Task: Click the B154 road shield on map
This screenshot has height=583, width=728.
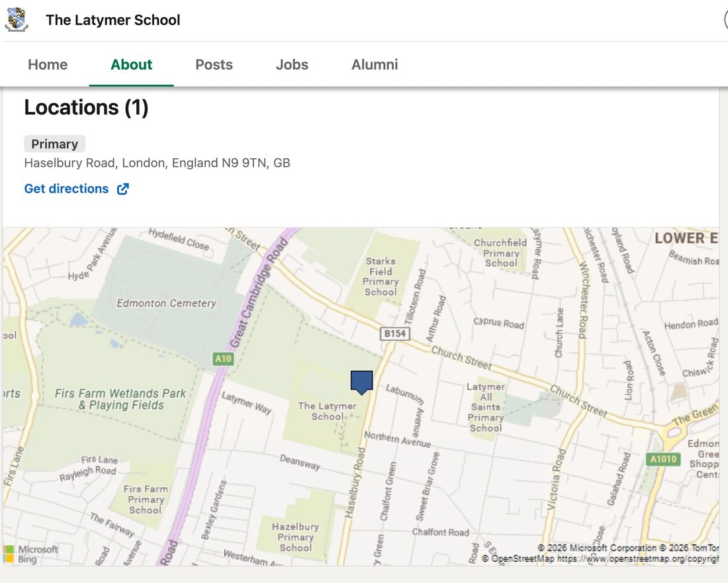Action: 395,334
